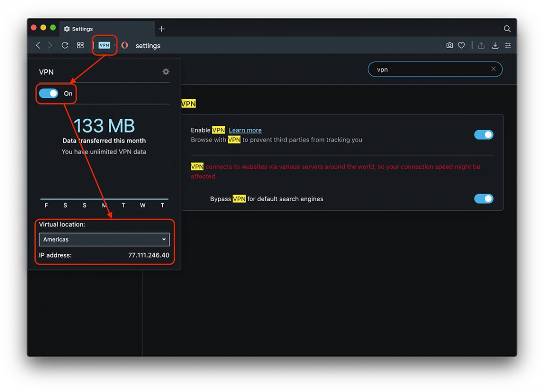The height and width of the screenshot is (392, 544).
Task: Click the heart icon to save page
Action: 461,45
